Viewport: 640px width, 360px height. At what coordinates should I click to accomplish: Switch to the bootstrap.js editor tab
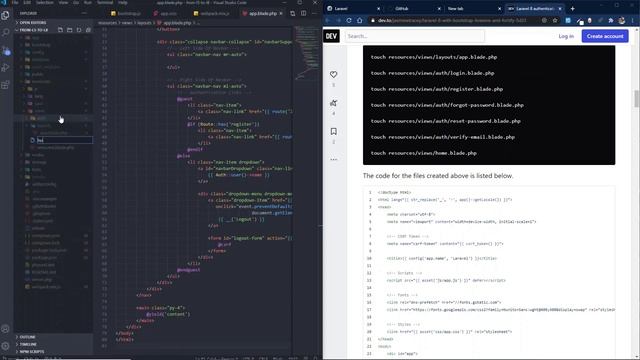point(127,13)
